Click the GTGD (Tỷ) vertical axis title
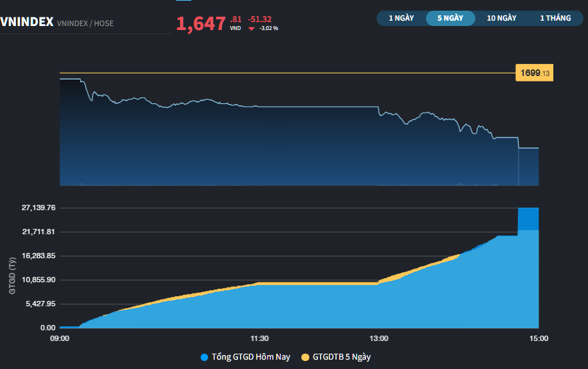 pyautogui.click(x=12, y=276)
